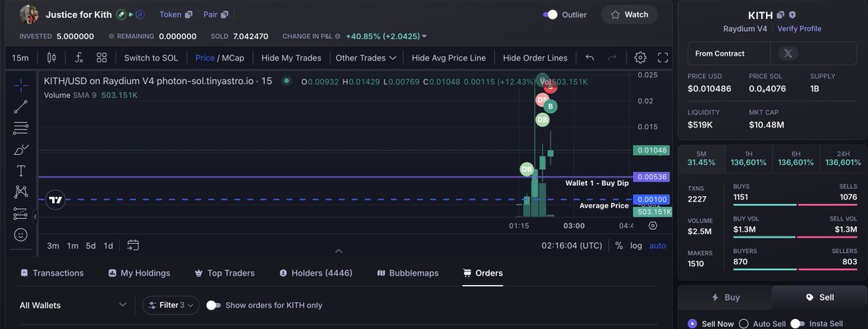Click the go-to-date calendar icon
Viewport: 868px width, 329px height.
pos(132,245)
